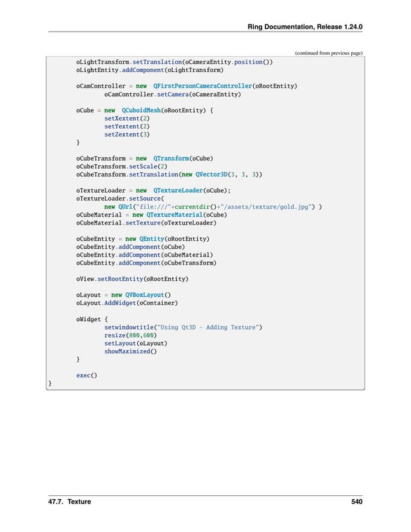This screenshot has height=532, width=411.
Task: Click 'QCuboidMesh' in the oCube line
Action: click(x=141, y=110)
